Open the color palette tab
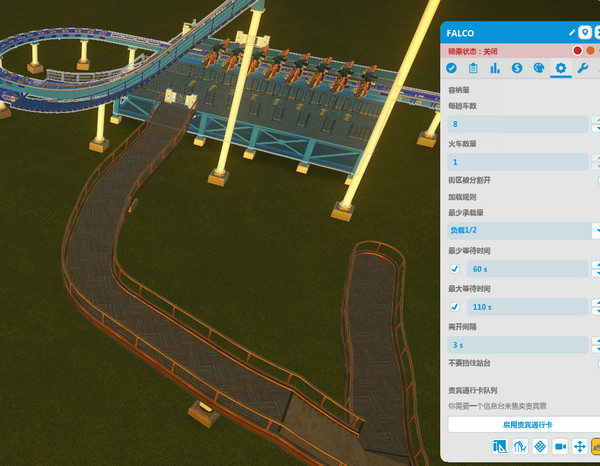This screenshot has width=600, height=466. 539,68
